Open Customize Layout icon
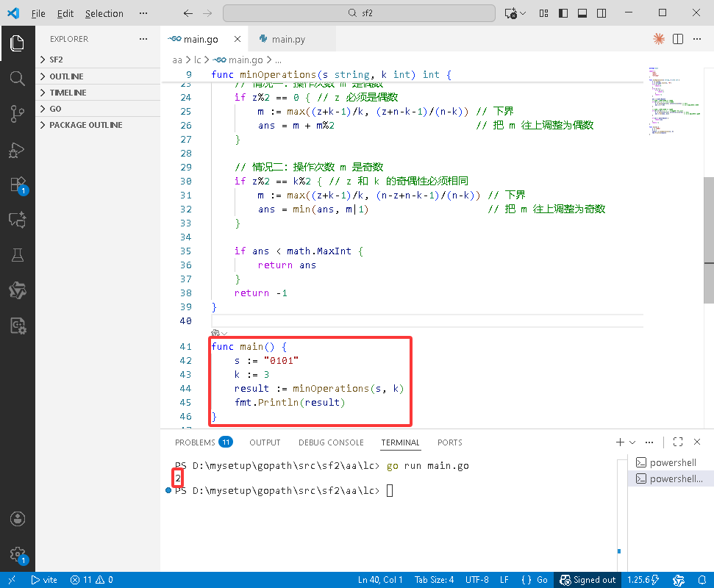This screenshot has width=714, height=588. click(543, 13)
